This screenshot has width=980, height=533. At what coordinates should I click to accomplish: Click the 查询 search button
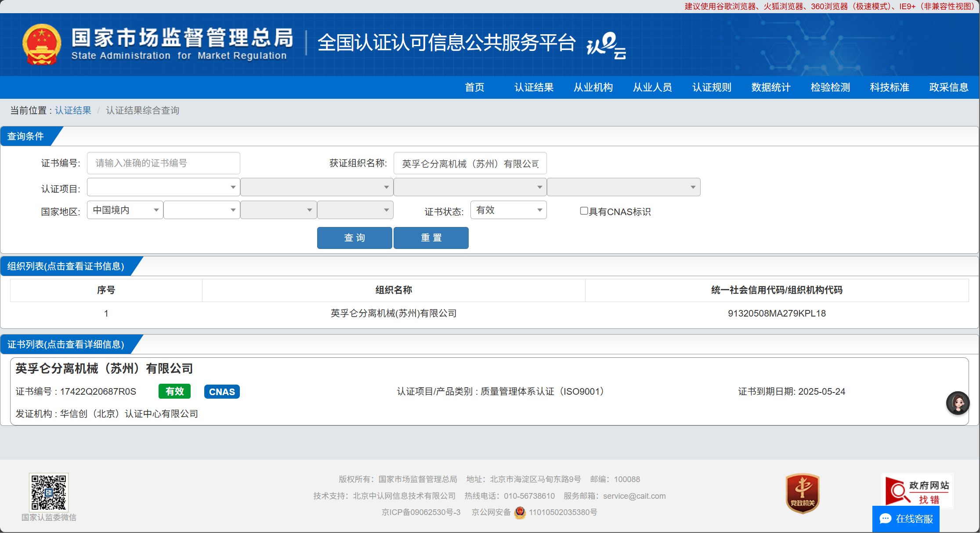tap(354, 238)
